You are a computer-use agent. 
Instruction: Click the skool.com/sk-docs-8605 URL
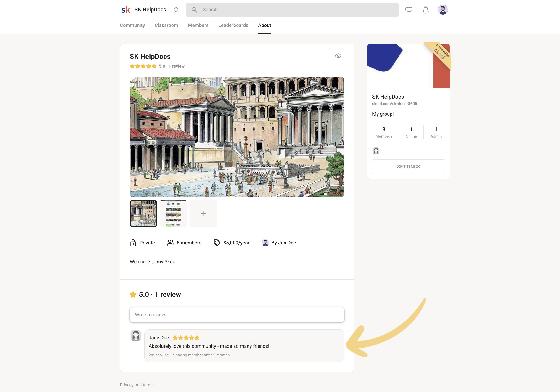pyautogui.click(x=394, y=104)
